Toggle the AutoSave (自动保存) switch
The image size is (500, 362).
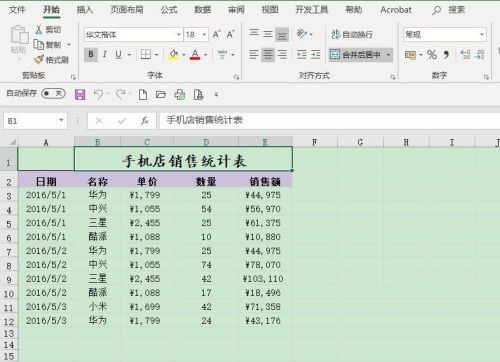point(53,94)
